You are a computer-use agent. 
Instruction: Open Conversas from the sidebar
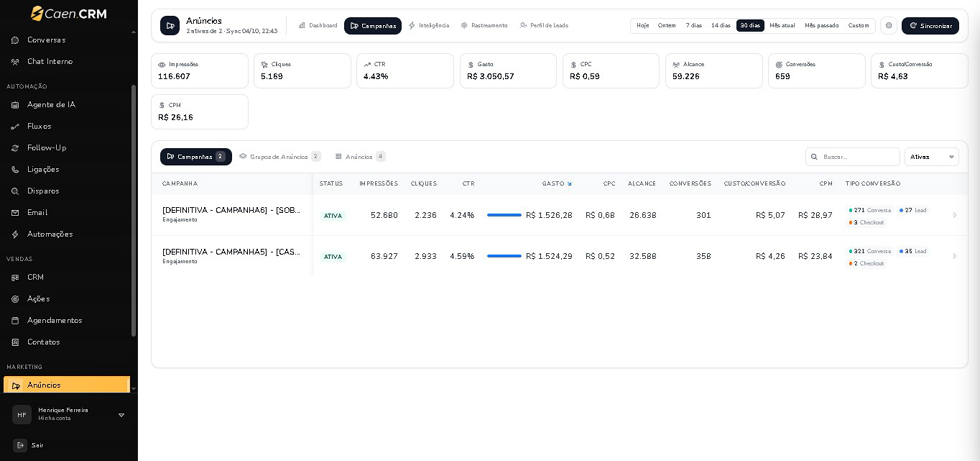click(46, 40)
